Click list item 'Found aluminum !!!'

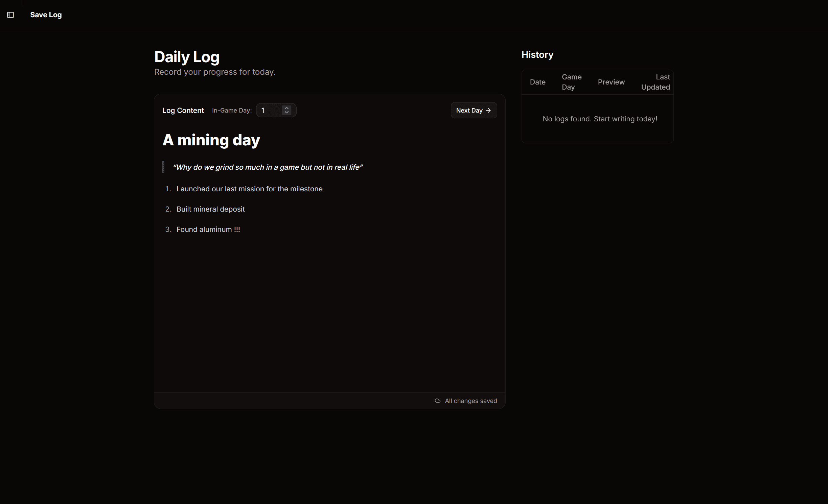(x=208, y=230)
